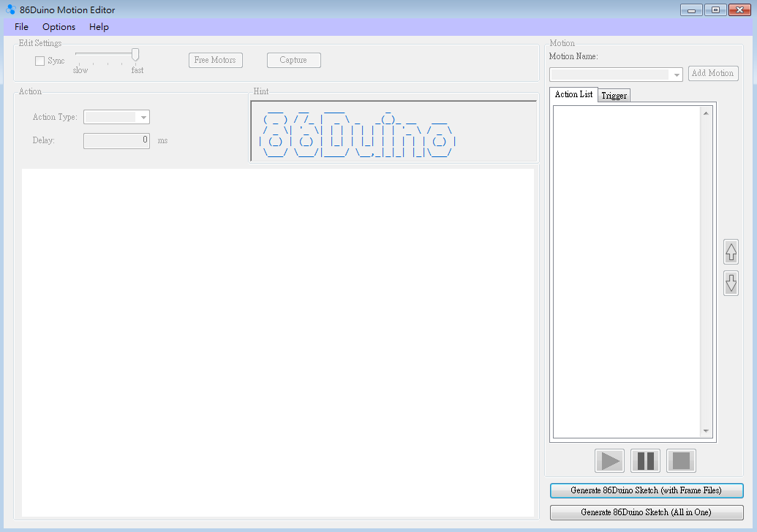Open the Motion Name dropdown
The width and height of the screenshot is (757, 532).
616,75
